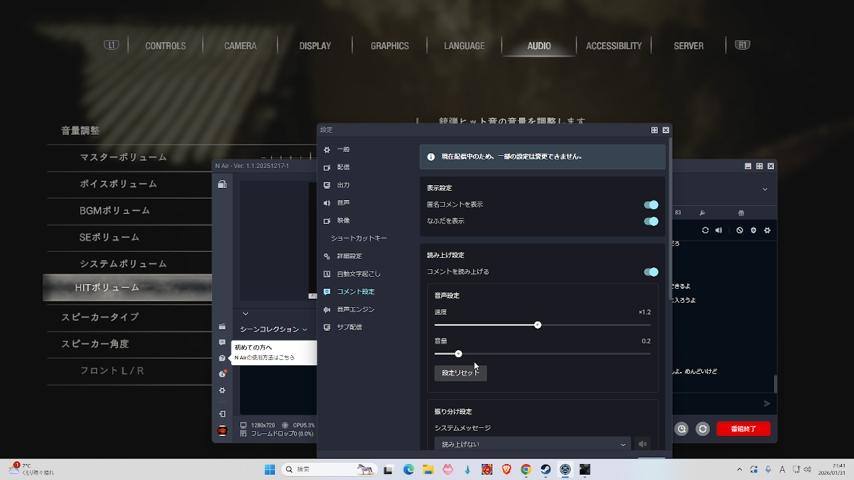This screenshot has height=480, width=854.
Task: Switch to game GRAPHICS tab
Action: (389, 46)
